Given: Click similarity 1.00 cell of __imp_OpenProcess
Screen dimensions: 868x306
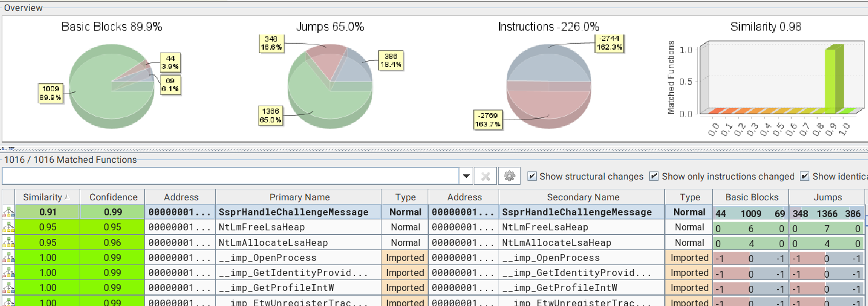Looking at the screenshot, I should (x=47, y=258).
